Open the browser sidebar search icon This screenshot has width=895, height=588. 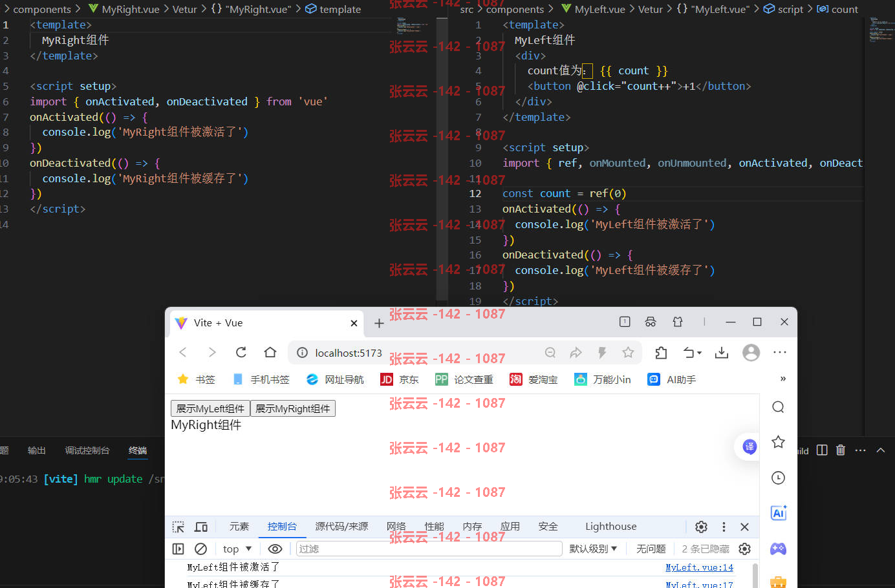pos(779,407)
